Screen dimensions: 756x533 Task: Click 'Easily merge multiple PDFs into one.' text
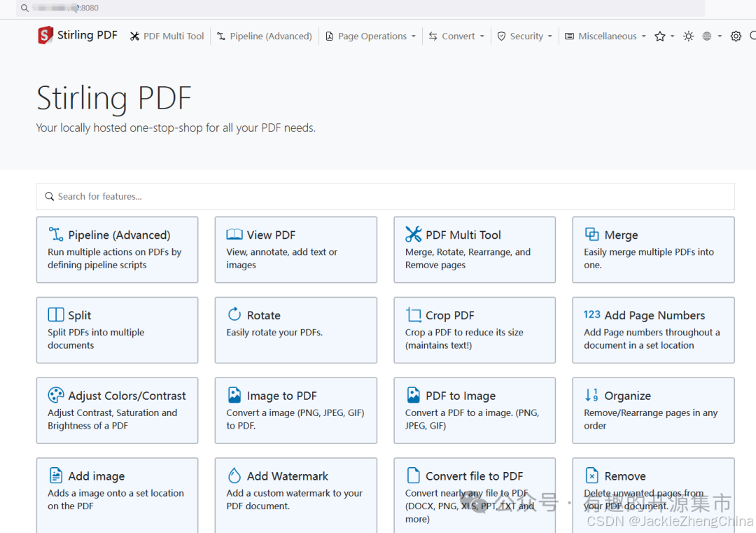click(648, 258)
